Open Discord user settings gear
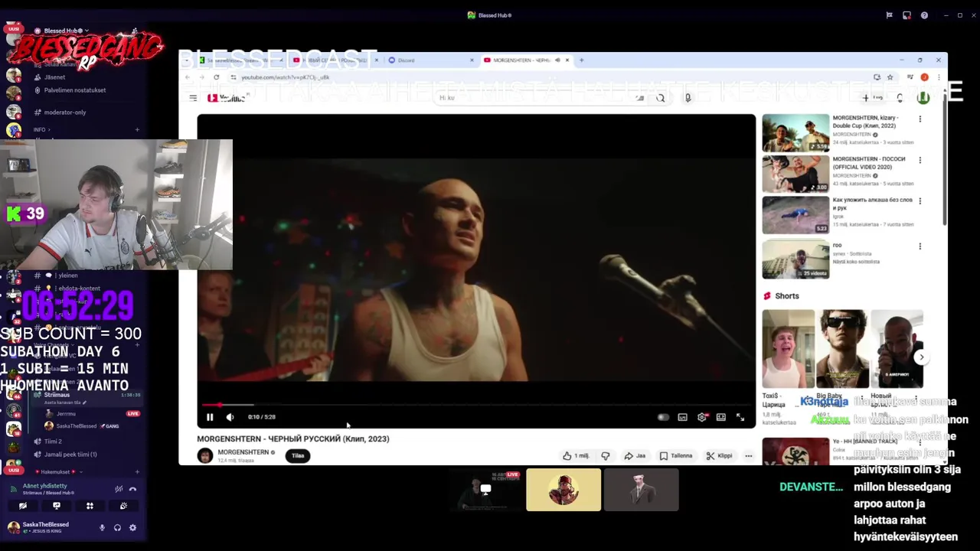Viewport: 980px width, 551px height. tap(132, 528)
